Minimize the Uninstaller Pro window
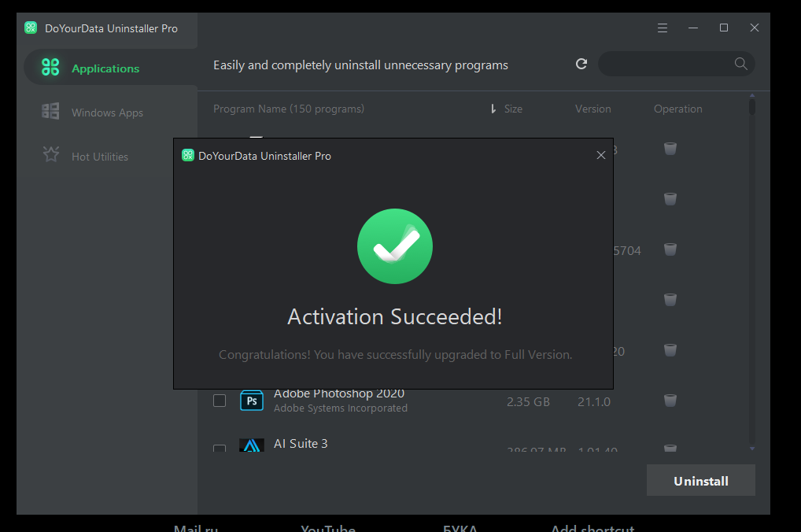 click(x=692, y=28)
